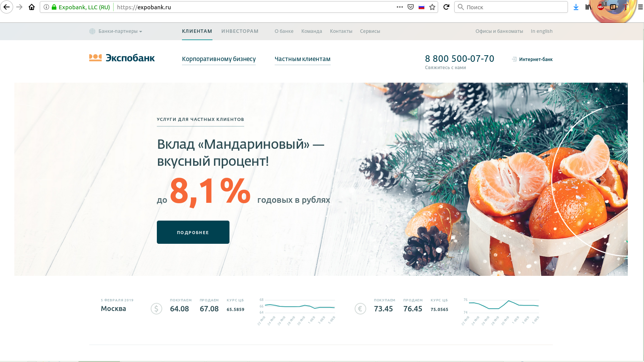Viewport: 644px width, 362px height.
Task: Open the Firefox hamburger menu
Action: 640,7
